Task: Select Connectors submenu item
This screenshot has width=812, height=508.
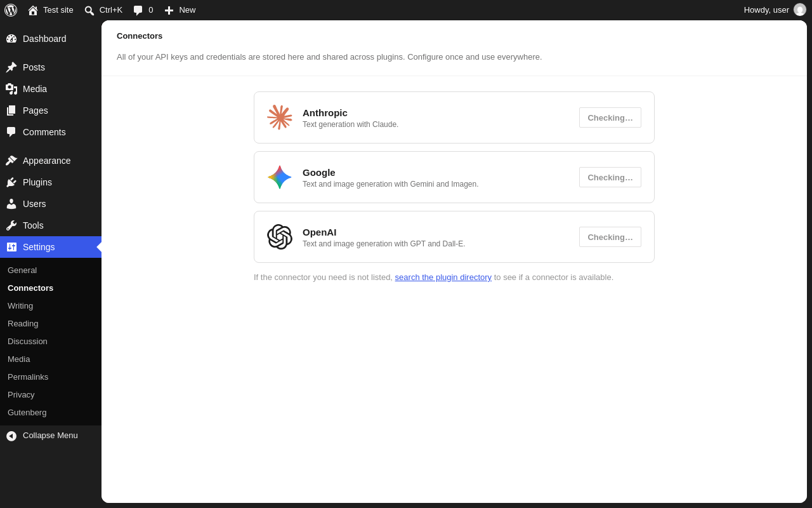Action: [x=30, y=288]
